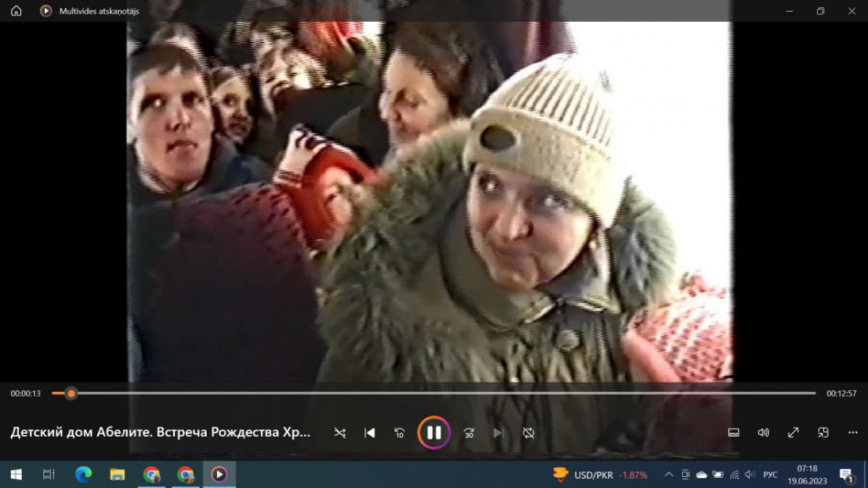
Task: Click the video seek bar
Action: coord(434,393)
